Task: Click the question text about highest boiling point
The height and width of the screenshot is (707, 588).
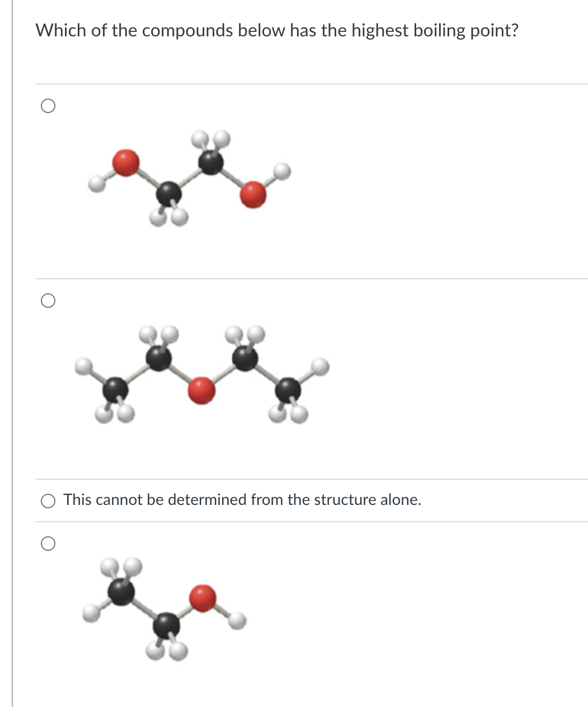Action: tap(276, 31)
